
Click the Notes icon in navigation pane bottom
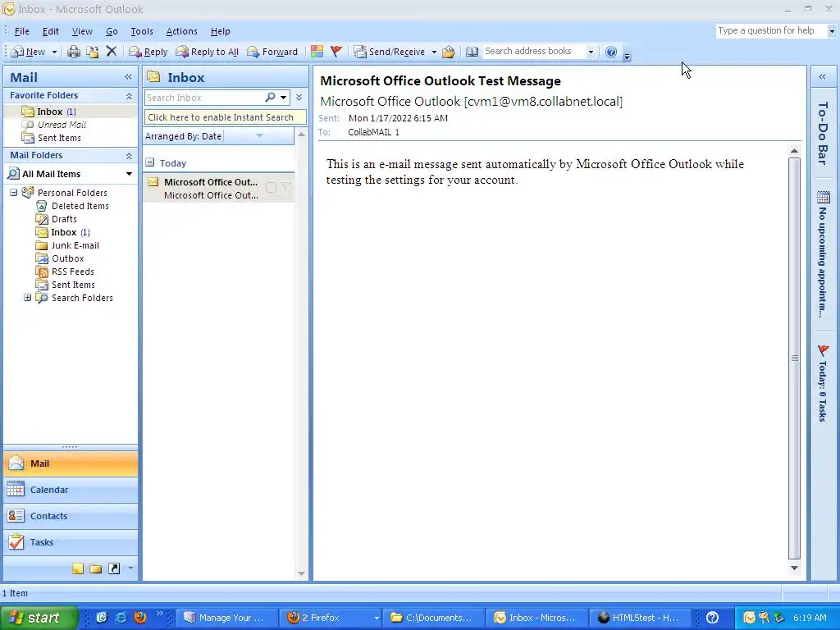[x=78, y=568]
